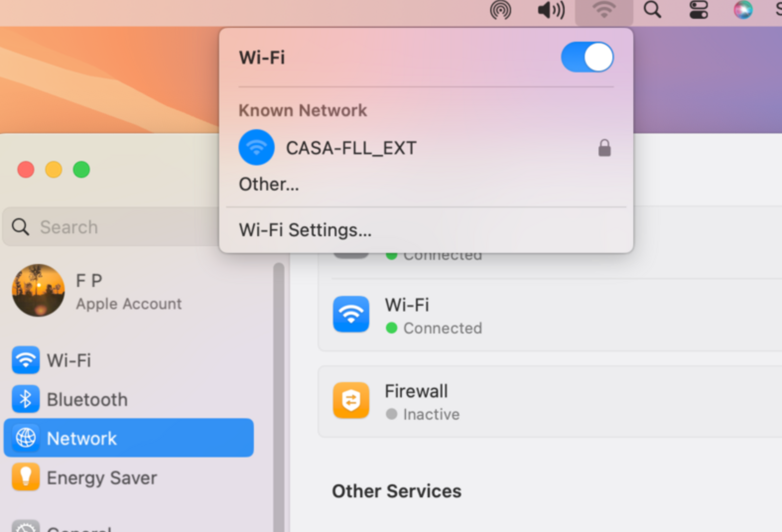Click the sidebar vertical scrollbar

coord(279,397)
